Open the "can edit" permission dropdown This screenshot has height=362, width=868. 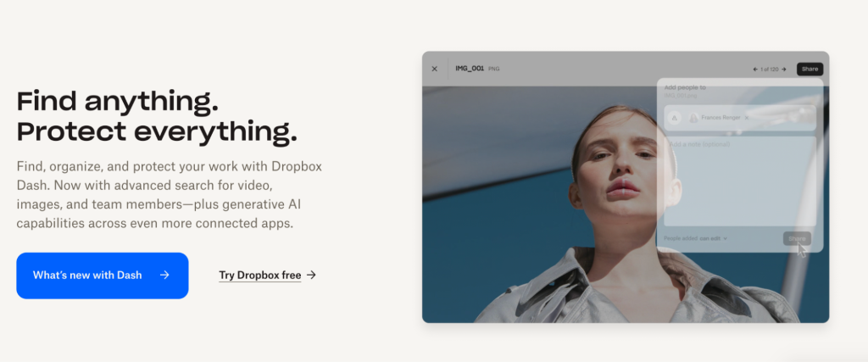coord(711,239)
